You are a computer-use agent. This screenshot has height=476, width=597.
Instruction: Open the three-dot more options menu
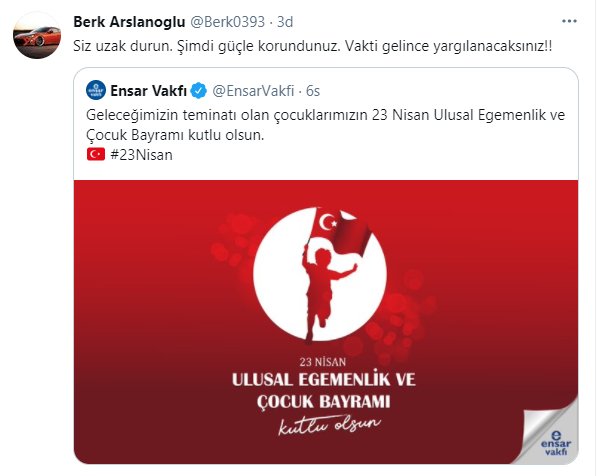(569, 21)
